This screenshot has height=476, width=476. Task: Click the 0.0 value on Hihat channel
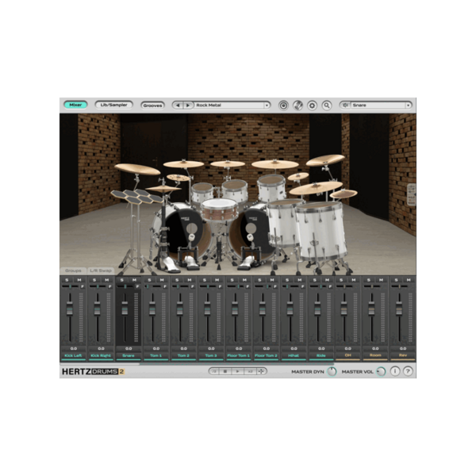pyautogui.click(x=294, y=348)
